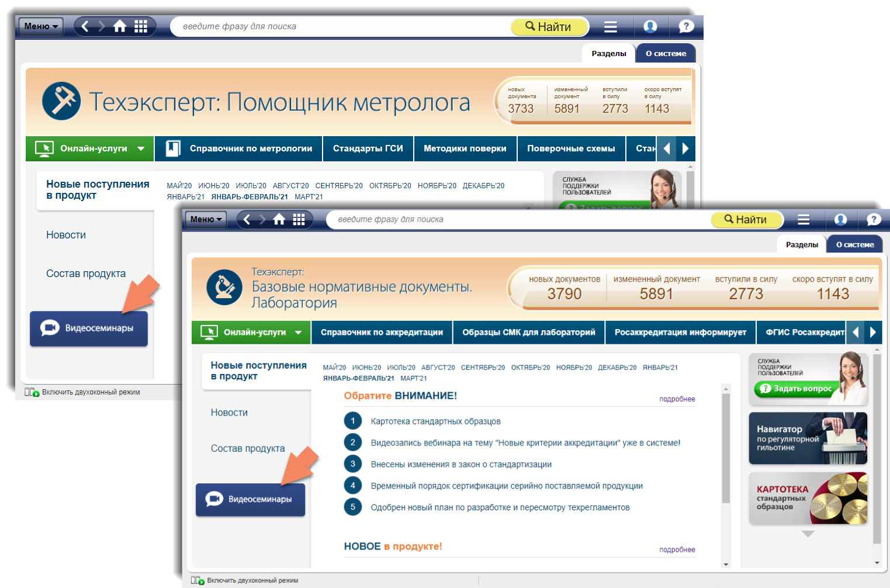Move the front window tab strip to the left
890x588 pixels.
pos(856,332)
